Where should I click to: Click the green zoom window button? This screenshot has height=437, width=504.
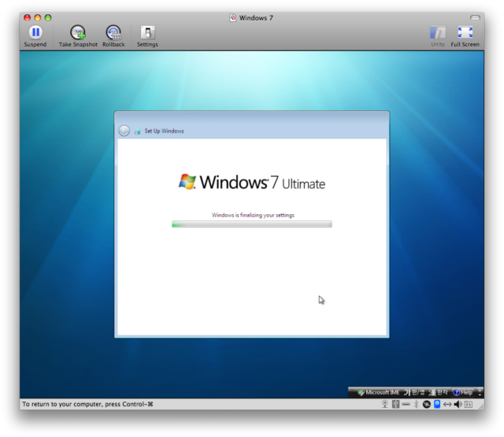[48, 17]
